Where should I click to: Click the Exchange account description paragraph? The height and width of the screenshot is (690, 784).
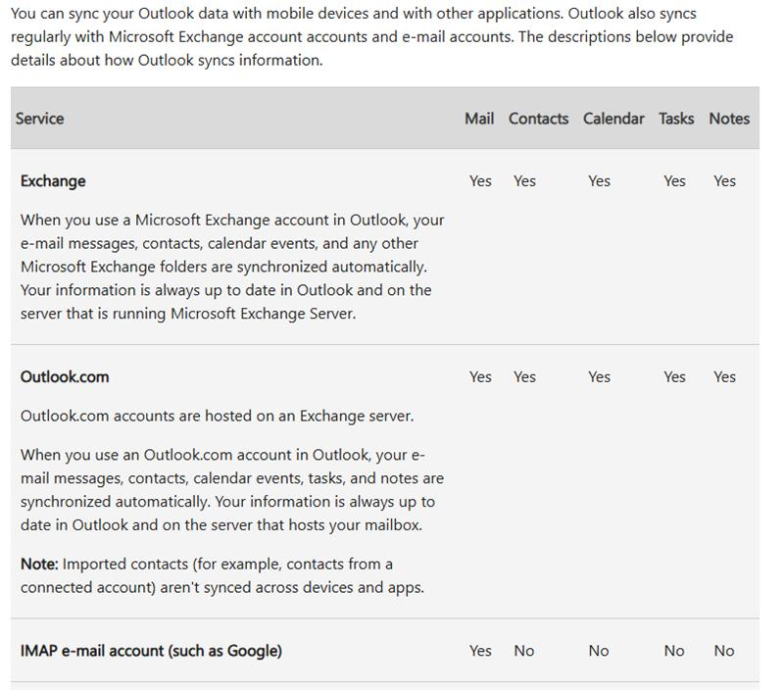(232, 267)
